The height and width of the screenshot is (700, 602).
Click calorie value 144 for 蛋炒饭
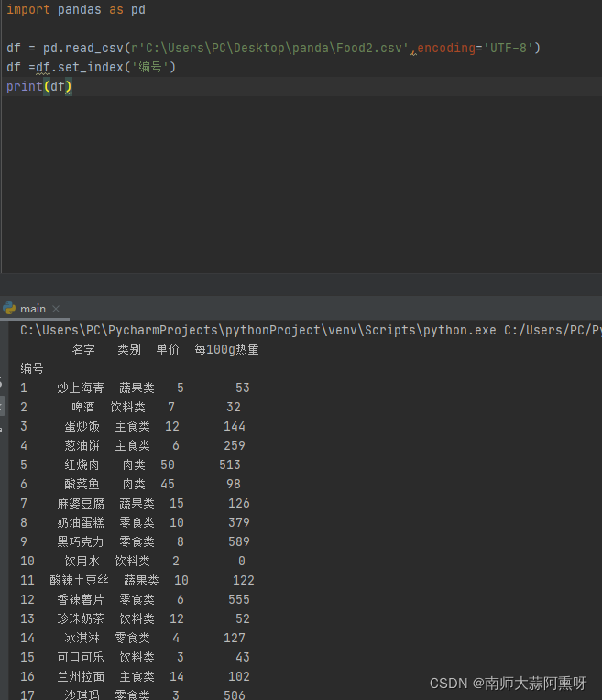coord(235,426)
